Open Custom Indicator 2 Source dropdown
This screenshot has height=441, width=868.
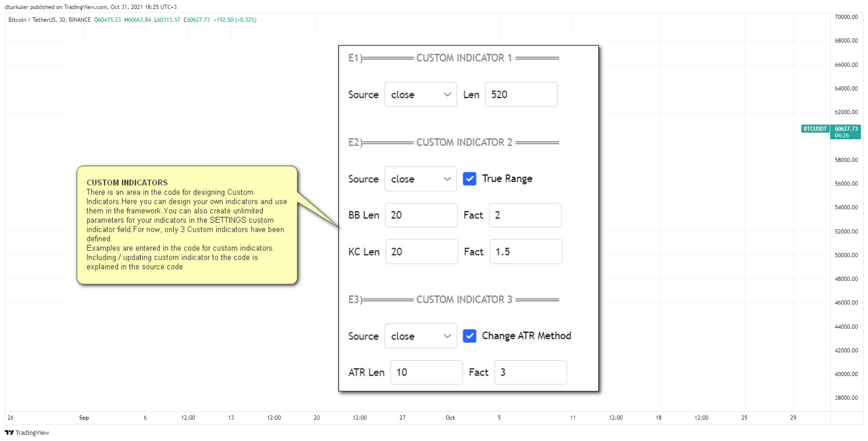pos(421,179)
